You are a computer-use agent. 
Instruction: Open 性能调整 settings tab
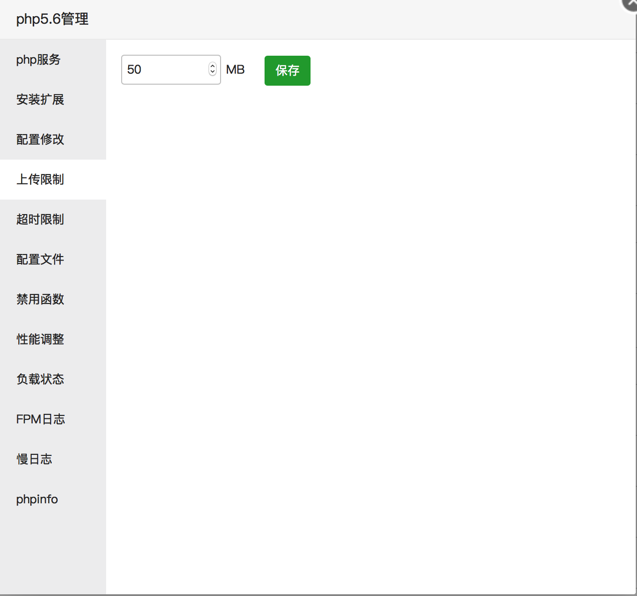point(53,339)
